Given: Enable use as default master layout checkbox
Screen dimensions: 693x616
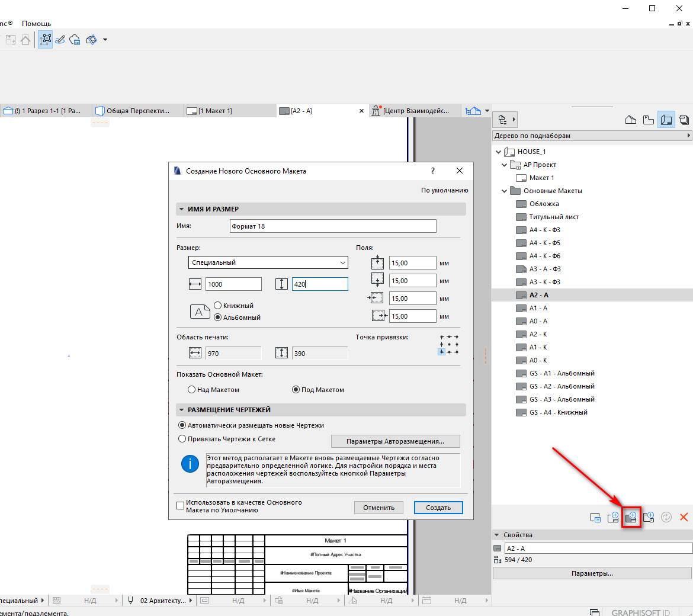Looking at the screenshot, I should click(181, 506).
